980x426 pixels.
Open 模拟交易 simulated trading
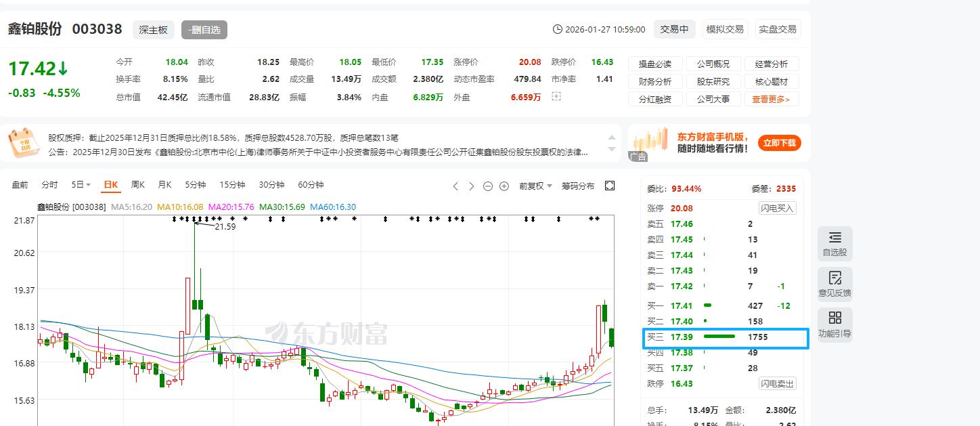pos(725,29)
